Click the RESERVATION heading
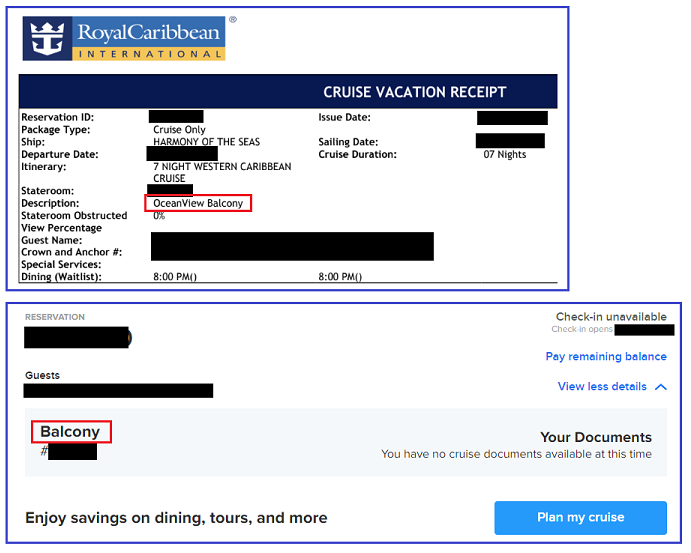691x553 pixels. [x=55, y=317]
